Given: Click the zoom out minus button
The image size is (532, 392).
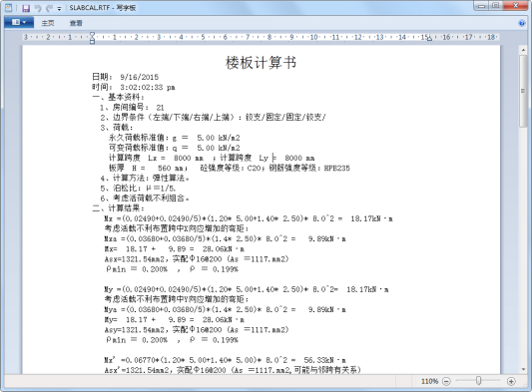Looking at the screenshot, I should point(446,381).
